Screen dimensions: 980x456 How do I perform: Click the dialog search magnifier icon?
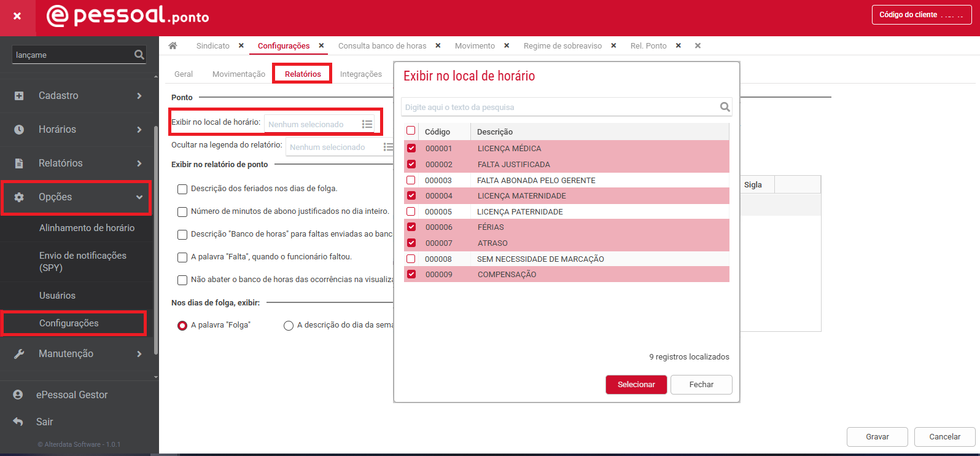pos(725,107)
